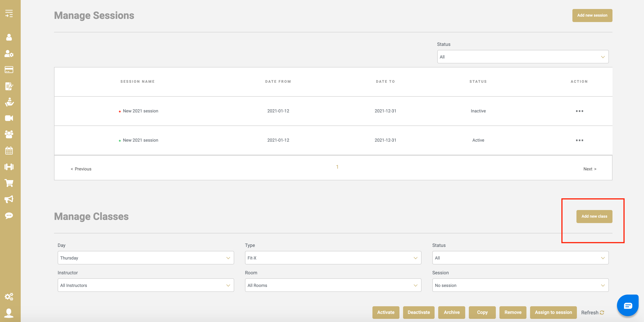Open the video camera icon in sidebar

9,118
